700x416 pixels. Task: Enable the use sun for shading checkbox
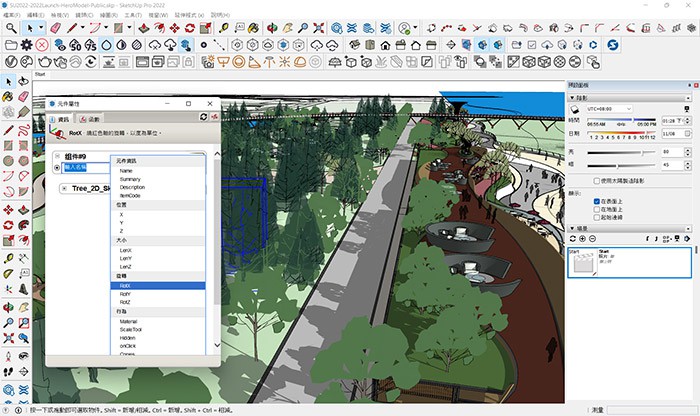pos(597,181)
